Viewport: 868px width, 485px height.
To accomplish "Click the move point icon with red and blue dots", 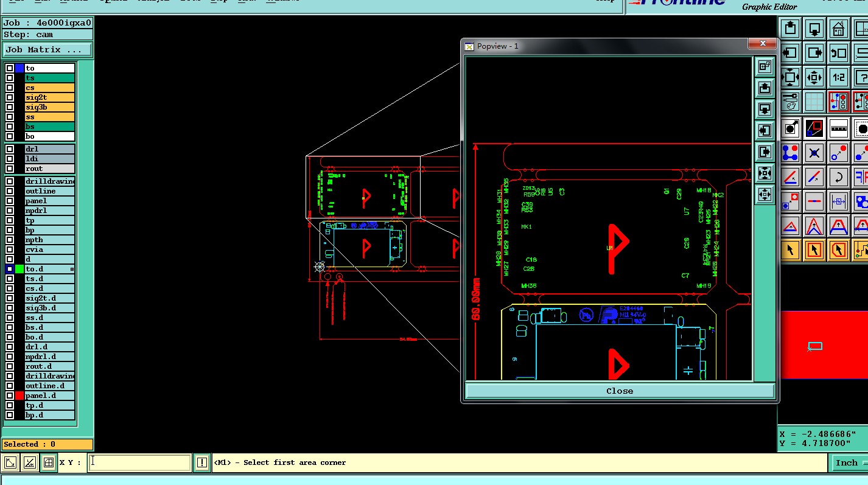I will (x=839, y=153).
